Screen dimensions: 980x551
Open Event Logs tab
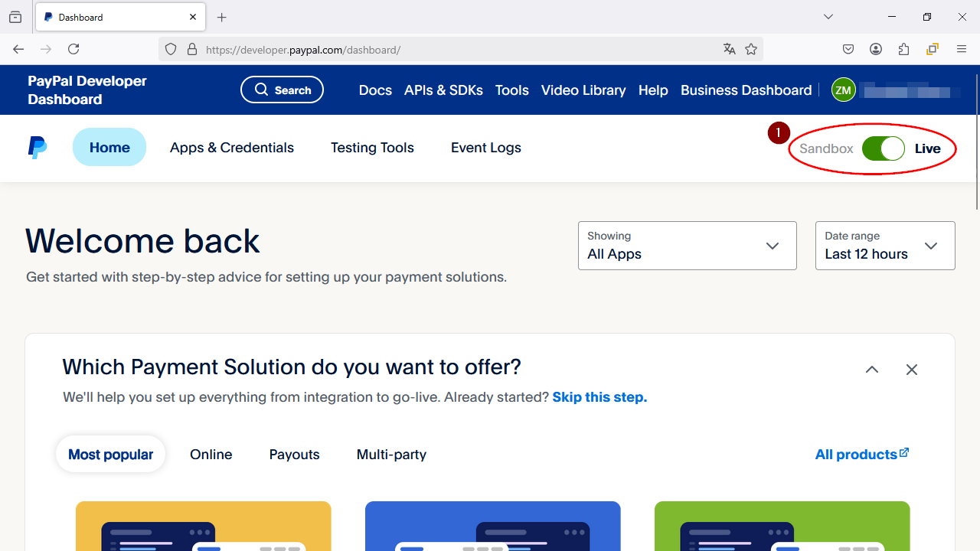pos(486,148)
